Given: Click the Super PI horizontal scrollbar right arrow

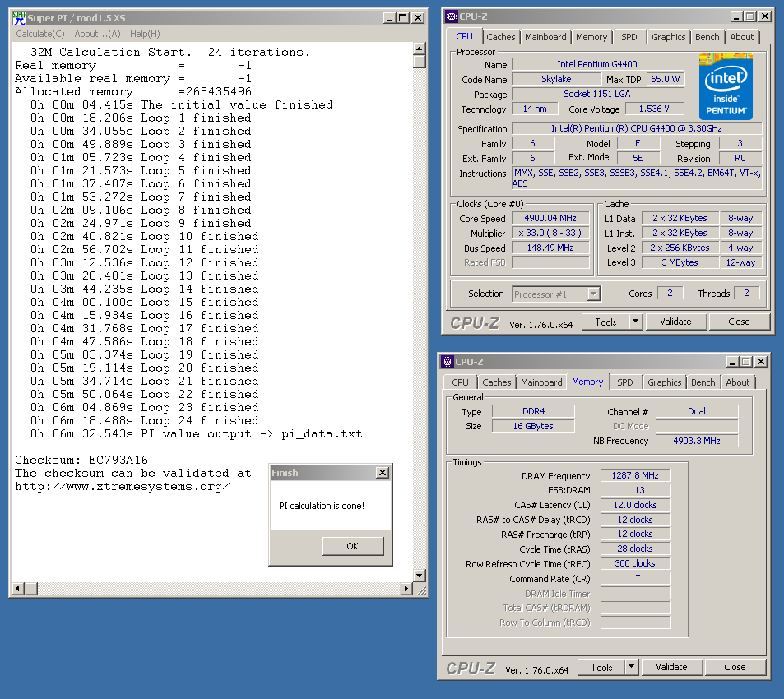Looking at the screenshot, I should (407, 589).
